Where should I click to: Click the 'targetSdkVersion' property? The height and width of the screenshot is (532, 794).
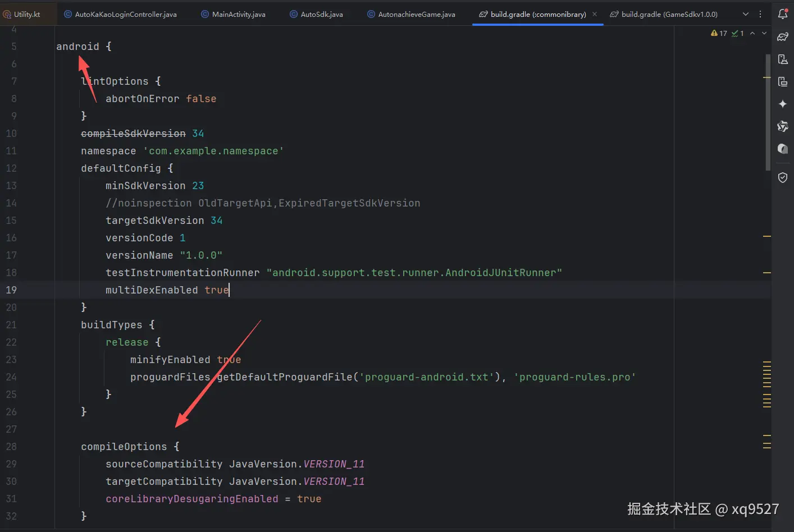[155, 221]
